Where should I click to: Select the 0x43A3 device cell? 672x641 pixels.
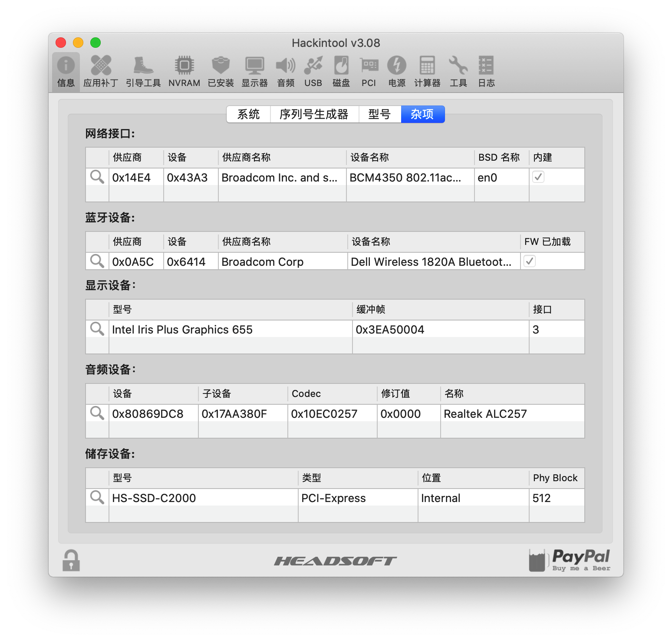191,177
